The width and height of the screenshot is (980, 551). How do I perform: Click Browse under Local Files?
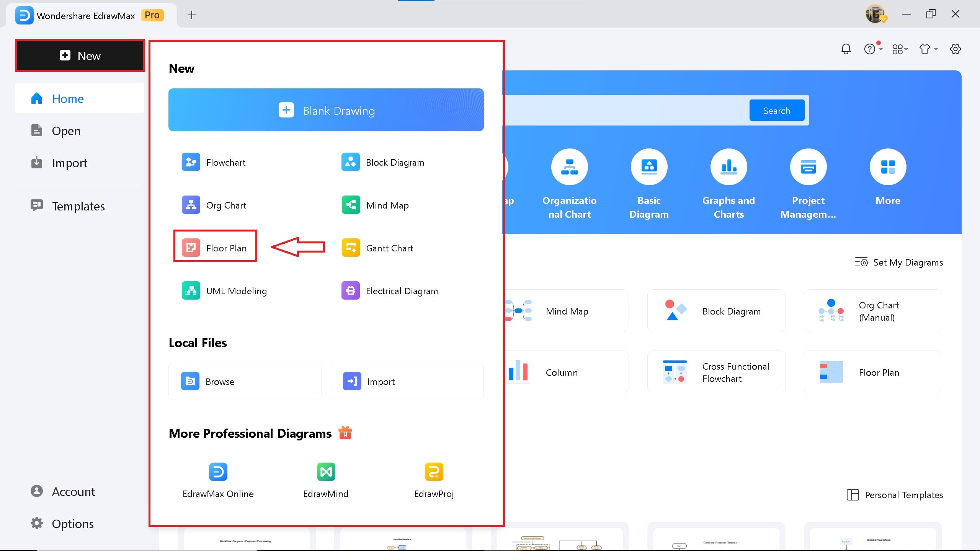tap(245, 381)
